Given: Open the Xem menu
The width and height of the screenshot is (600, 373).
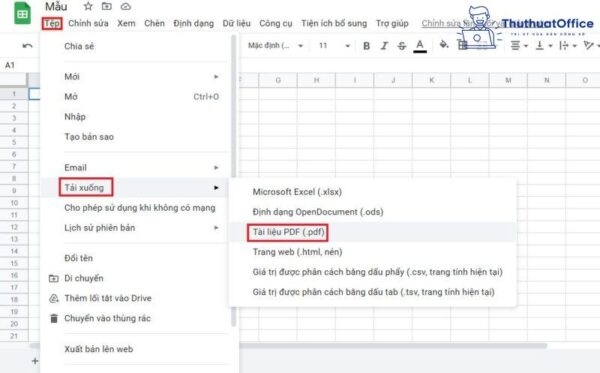Looking at the screenshot, I should (x=126, y=24).
